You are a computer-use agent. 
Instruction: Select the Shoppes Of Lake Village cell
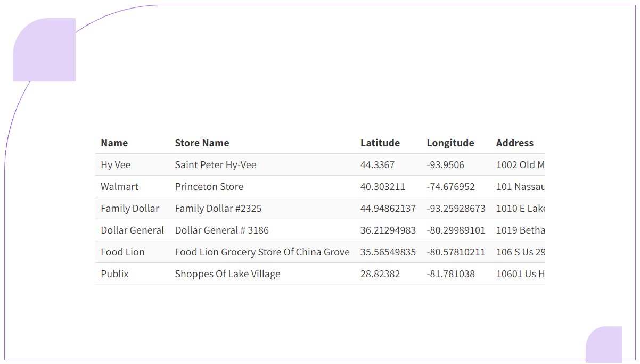[x=227, y=274]
